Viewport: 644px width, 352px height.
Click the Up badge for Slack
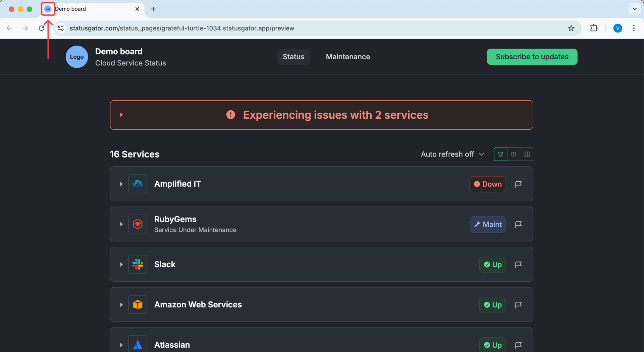coord(492,265)
